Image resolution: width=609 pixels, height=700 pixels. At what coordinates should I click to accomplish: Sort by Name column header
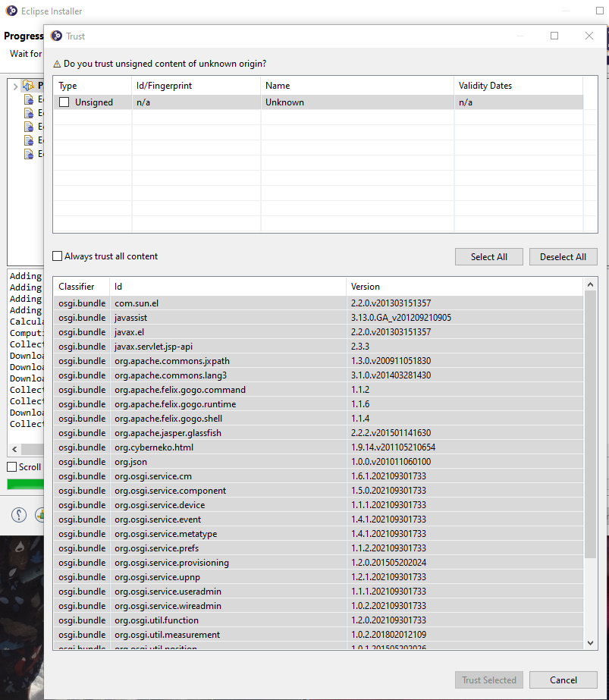[x=357, y=86]
